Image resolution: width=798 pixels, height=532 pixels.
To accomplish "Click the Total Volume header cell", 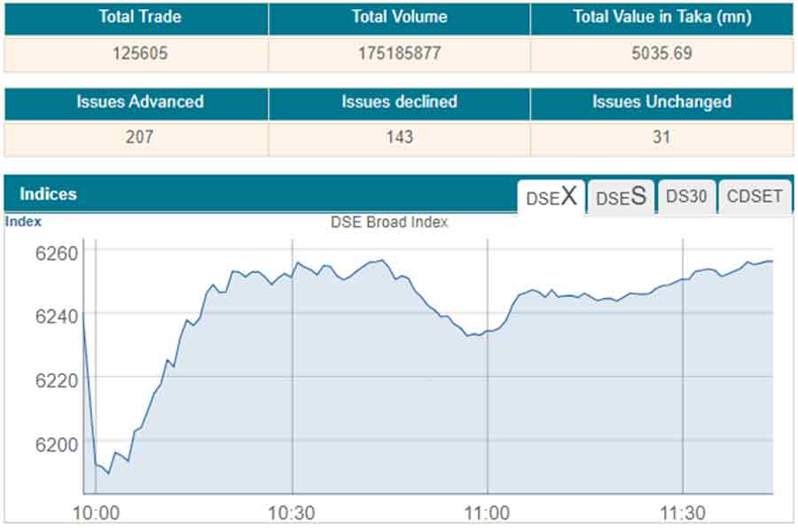I will [x=399, y=17].
